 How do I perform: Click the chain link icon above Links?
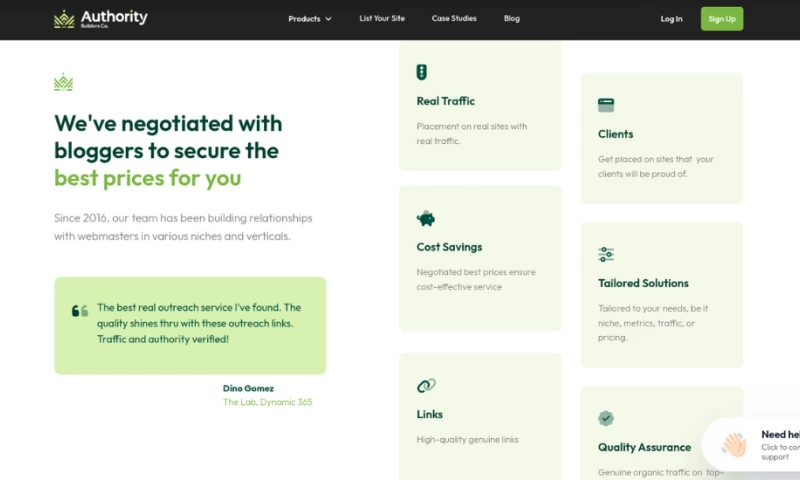coord(426,385)
